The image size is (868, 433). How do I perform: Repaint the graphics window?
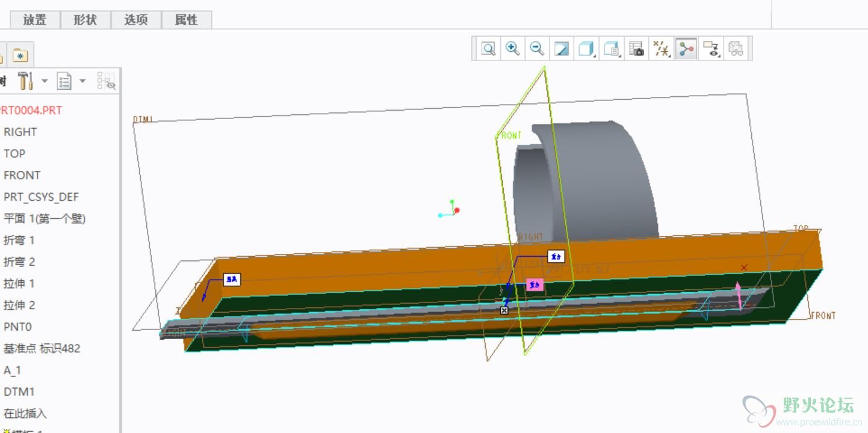click(562, 49)
